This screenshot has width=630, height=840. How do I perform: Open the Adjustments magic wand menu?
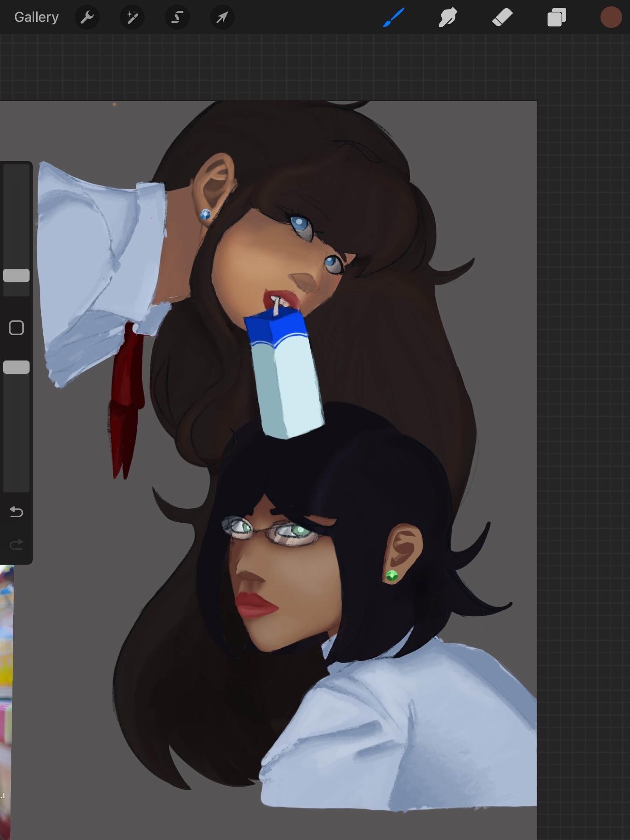[x=132, y=17]
